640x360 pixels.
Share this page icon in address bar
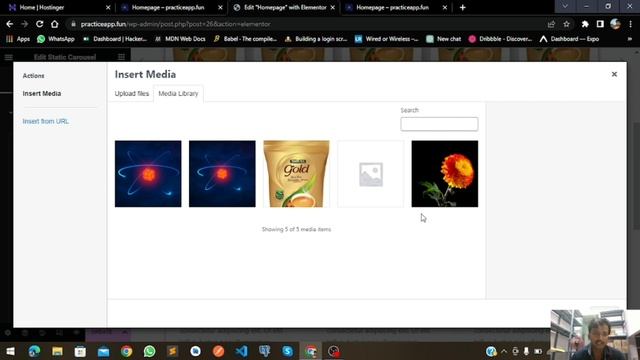[x=551, y=24]
